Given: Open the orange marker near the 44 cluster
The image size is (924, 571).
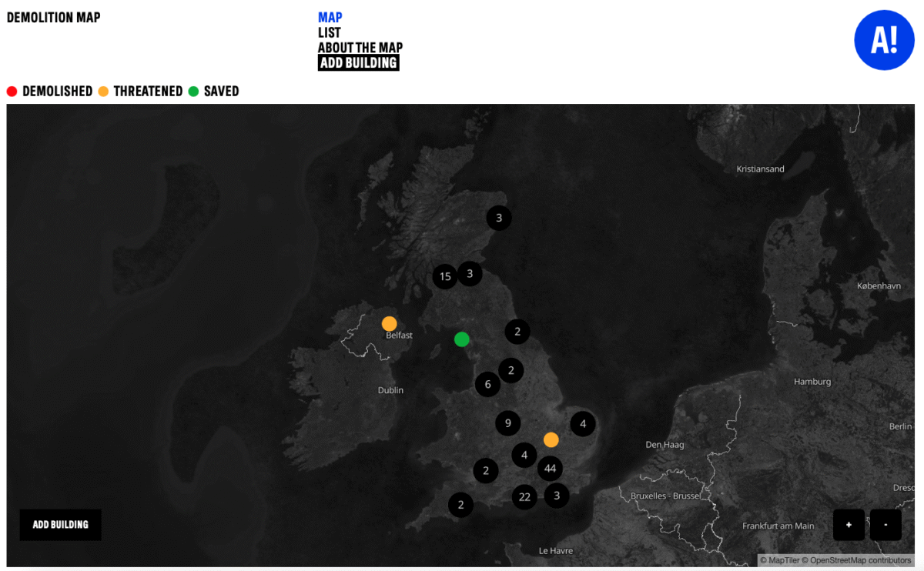Looking at the screenshot, I should click(551, 439).
